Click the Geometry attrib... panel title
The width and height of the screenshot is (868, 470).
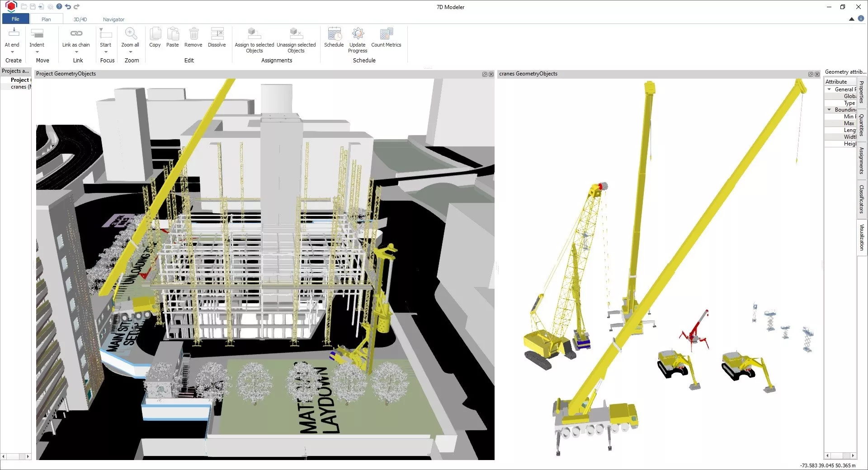pyautogui.click(x=845, y=72)
